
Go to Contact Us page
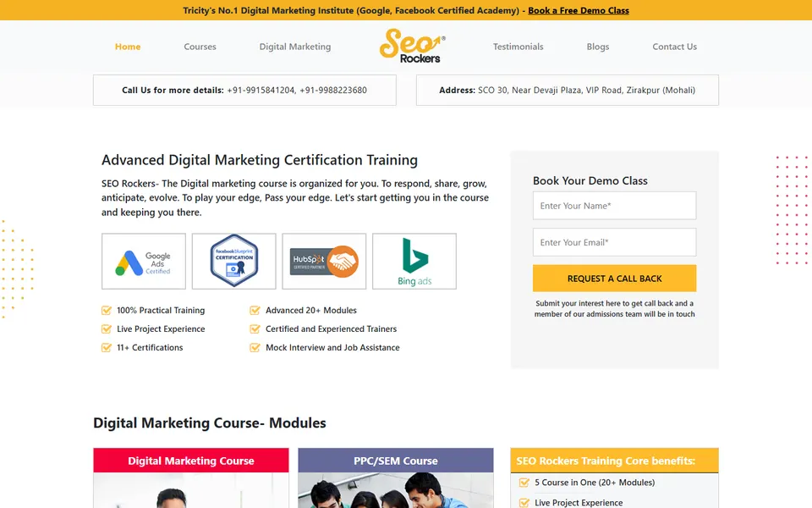pyautogui.click(x=674, y=47)
